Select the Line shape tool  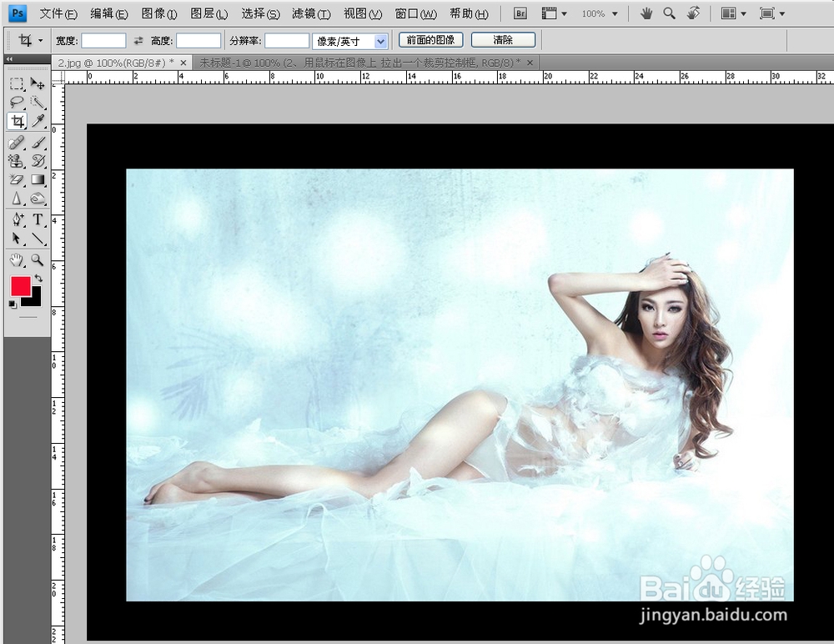coord(38,239)
